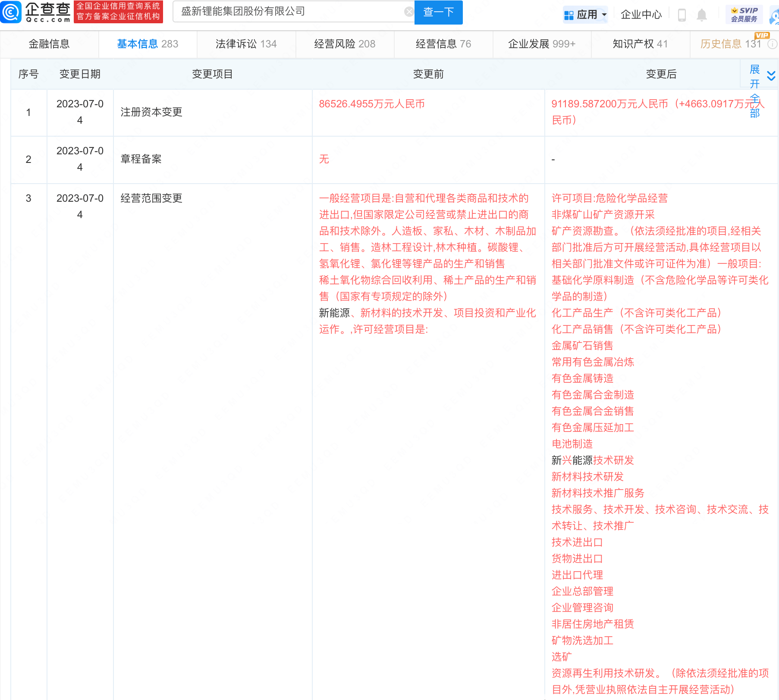Open the 知识产权 41 tab
The width and height of the screenshot is (779, 700).
[x=641, y=44]
